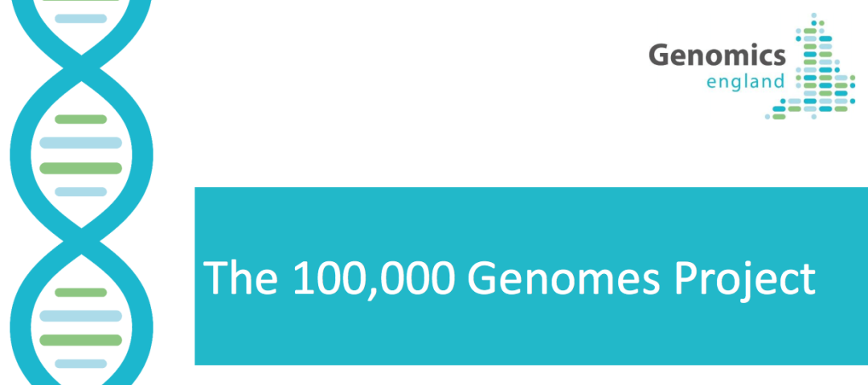The height and width of the screenshot is (385, 868).
Task: Select the word "The" in the title
Action: point(240,277)
